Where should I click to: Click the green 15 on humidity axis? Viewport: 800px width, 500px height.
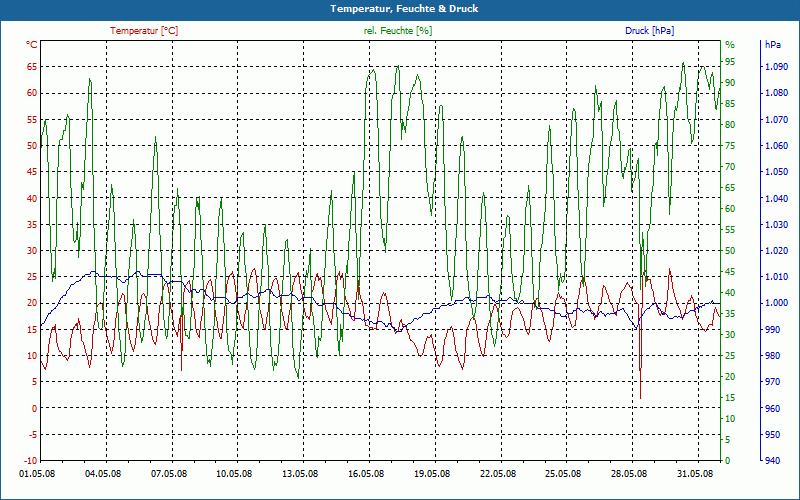pyautogui.click(x=730, y=398)
